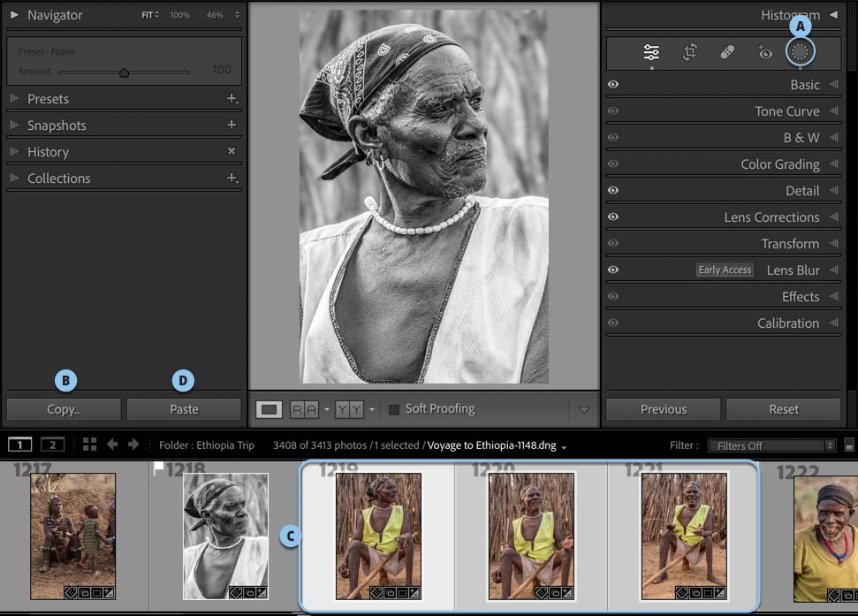Toggle Tone Curve panel eye
Viewport: 858px width, 616px height.
click(613, 110)
